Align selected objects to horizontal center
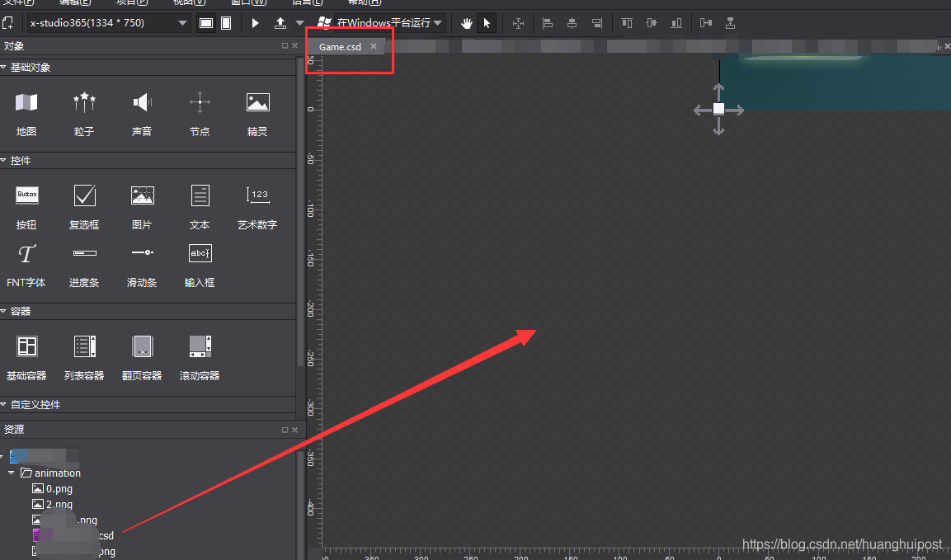951x560 pixels. [572, 23]
